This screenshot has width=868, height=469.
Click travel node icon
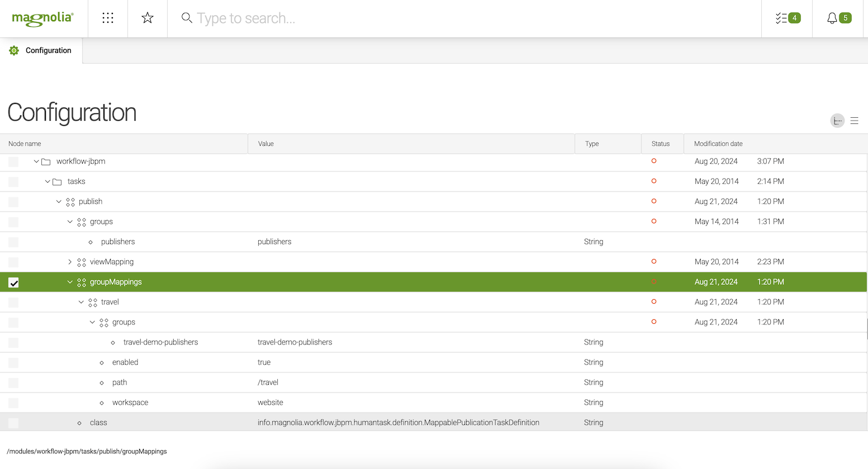(93, 303)
